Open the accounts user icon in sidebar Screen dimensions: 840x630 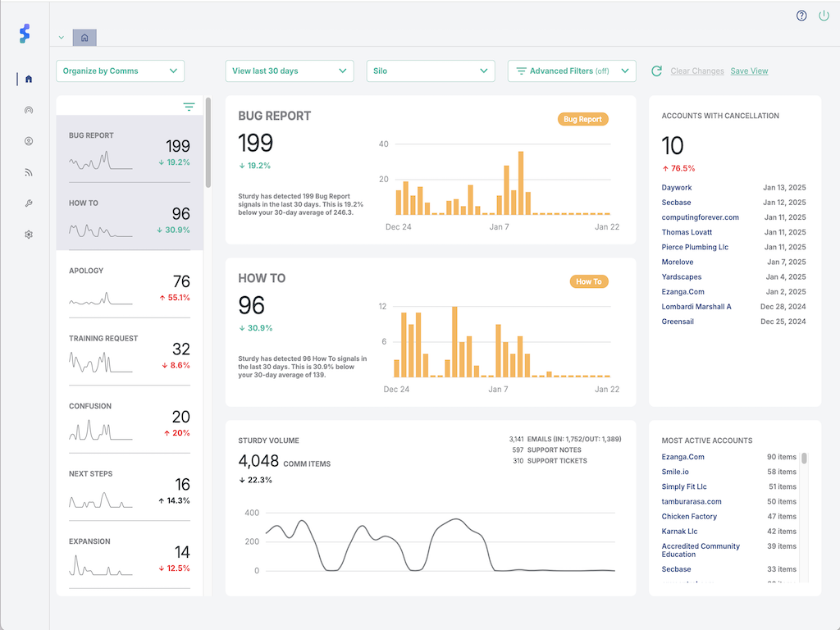pos(29,141)
